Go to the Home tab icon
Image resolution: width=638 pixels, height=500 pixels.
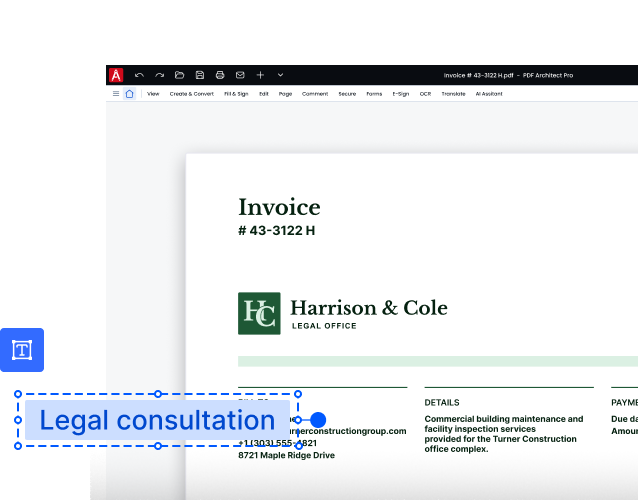(129, 94)
